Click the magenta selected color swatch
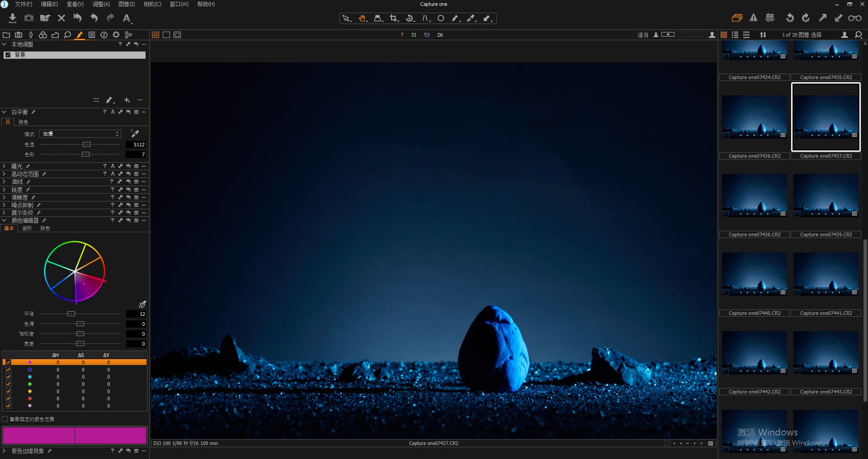 pyautogui.click(x=75, y=435)
